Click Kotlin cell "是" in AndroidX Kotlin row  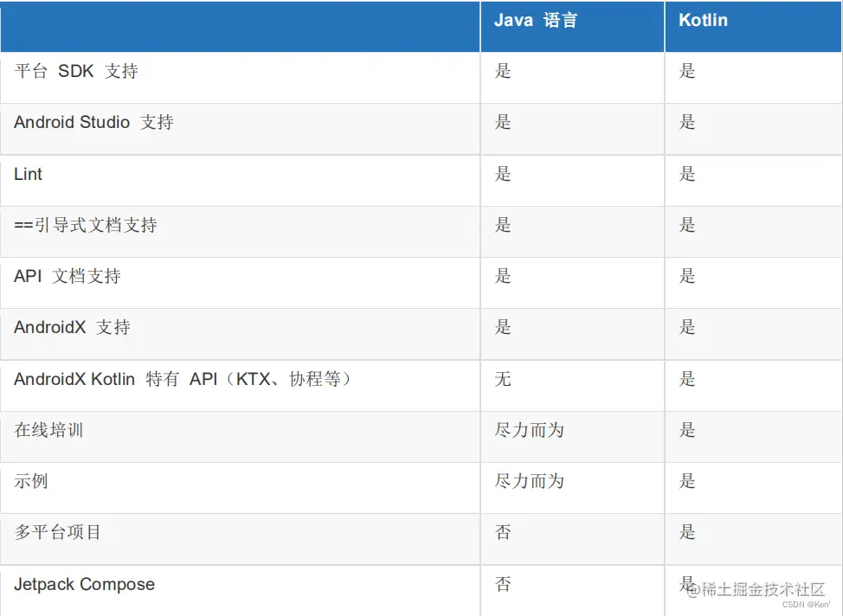pos(687,378)
